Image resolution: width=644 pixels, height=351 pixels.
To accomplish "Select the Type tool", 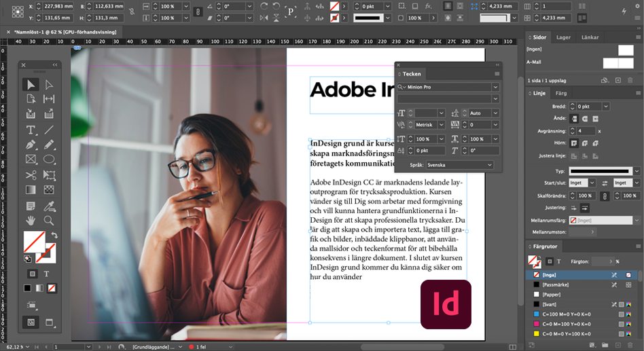I will [31, 130].
